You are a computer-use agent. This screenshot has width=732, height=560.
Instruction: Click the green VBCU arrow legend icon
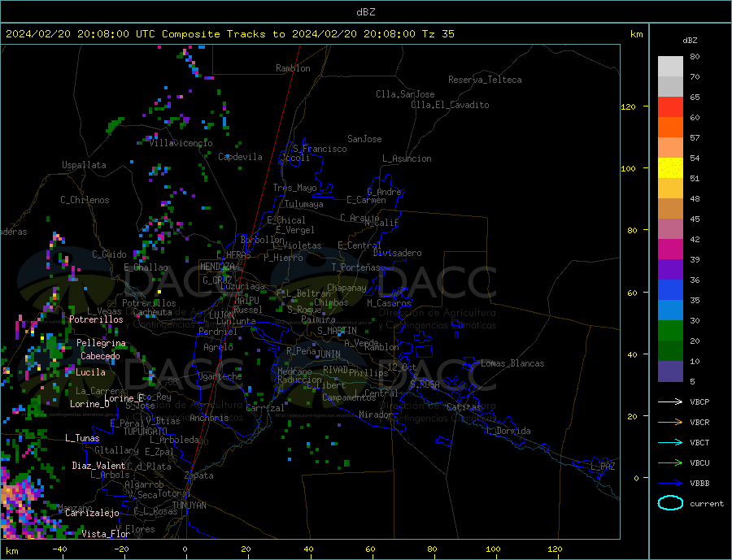point(670,462)
